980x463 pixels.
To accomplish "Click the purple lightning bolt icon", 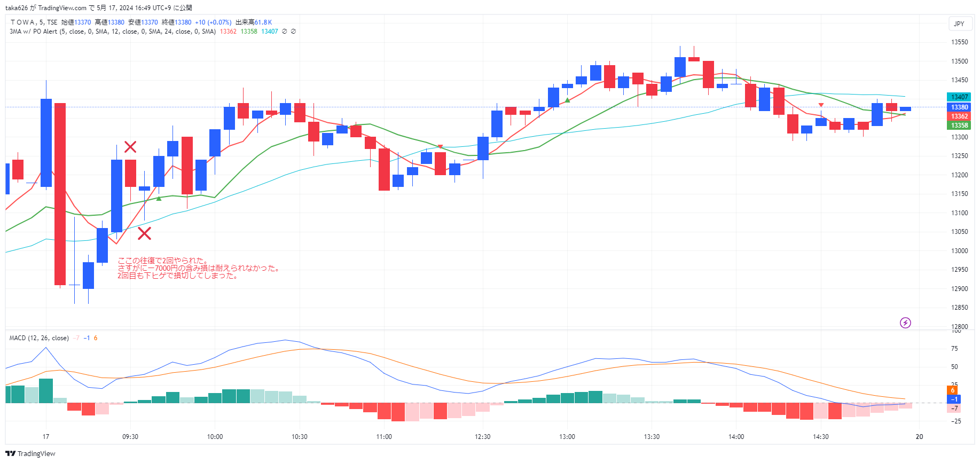I will (905, 323).
